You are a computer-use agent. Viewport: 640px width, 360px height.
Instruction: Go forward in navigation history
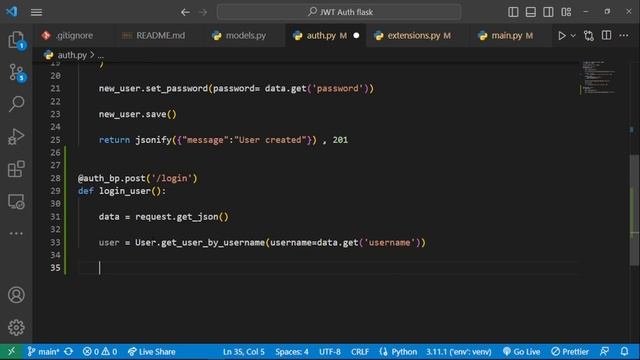[203, 12]
